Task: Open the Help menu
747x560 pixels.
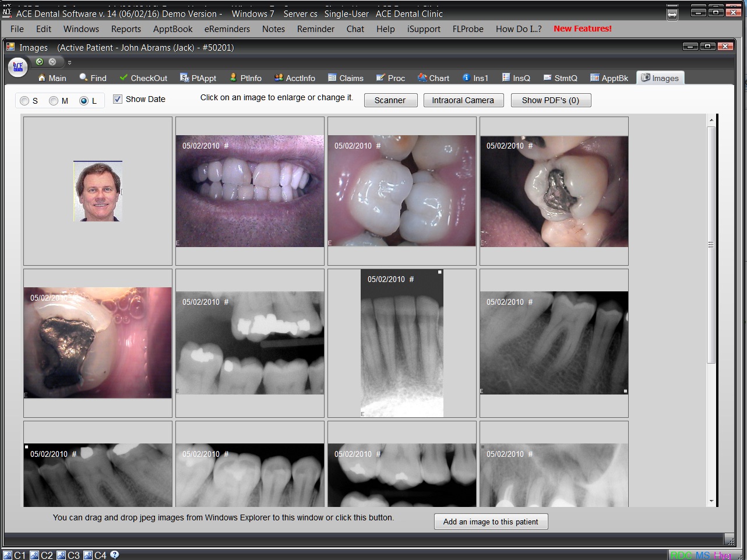Action: click(385, 29)
